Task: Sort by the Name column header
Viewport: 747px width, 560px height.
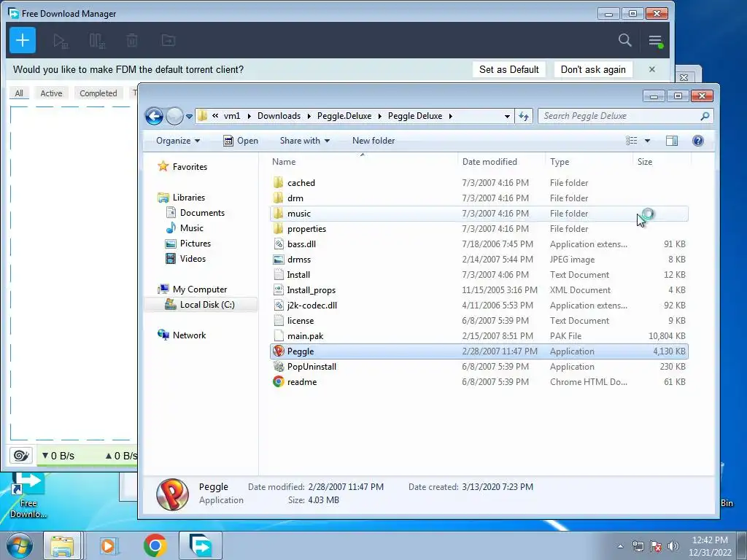Action: [x=363, y=162]
